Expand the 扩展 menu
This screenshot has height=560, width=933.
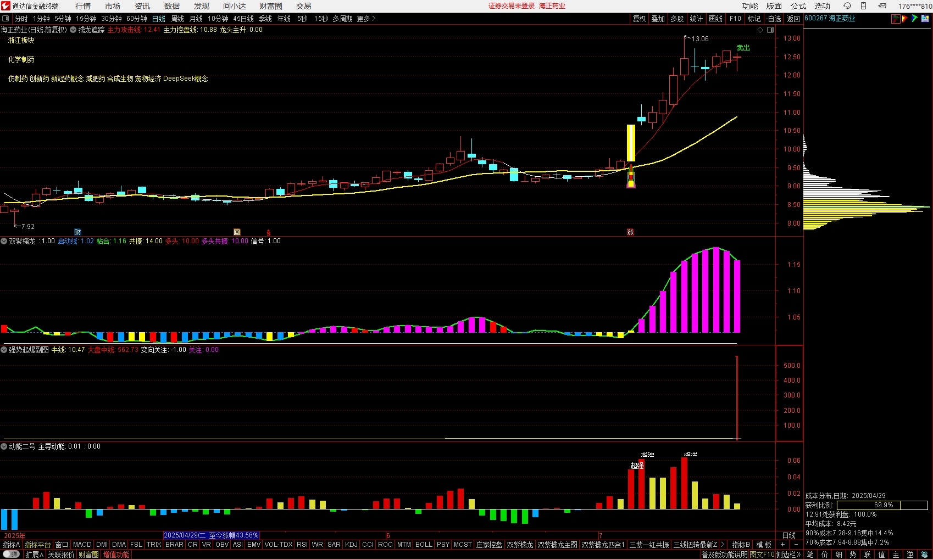pyautogui.click(x=34, y=555)
